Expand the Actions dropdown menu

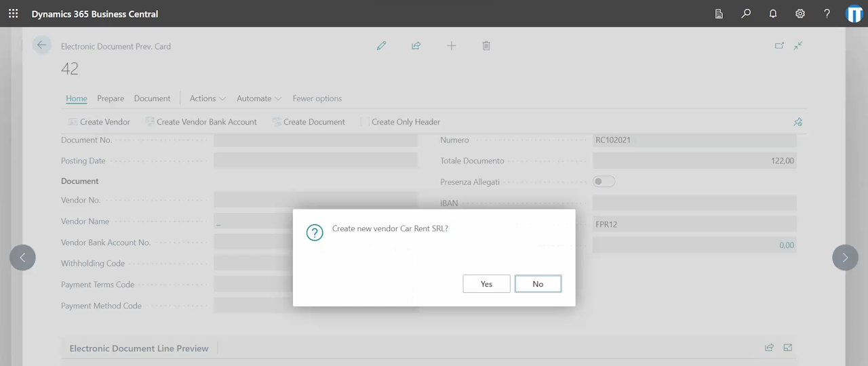tap(208, 98)
